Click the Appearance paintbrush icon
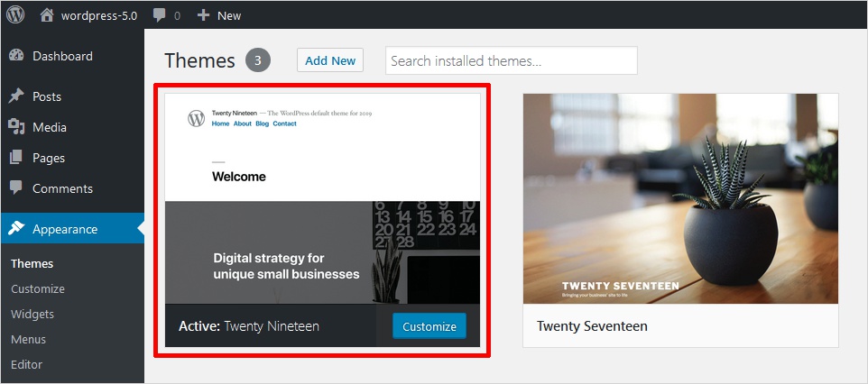The height and width of the screenshot is (384, 868). coord(16,229)
